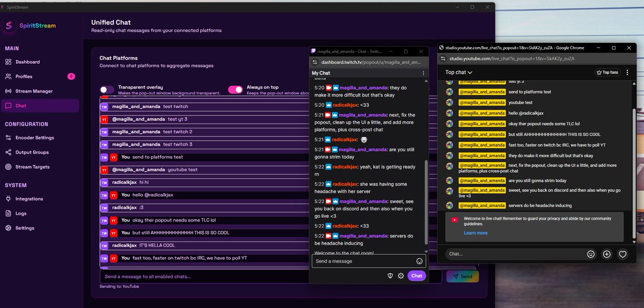
Task: Click the YouTube heart reaction icon
Action: click(x=623, y=254)
